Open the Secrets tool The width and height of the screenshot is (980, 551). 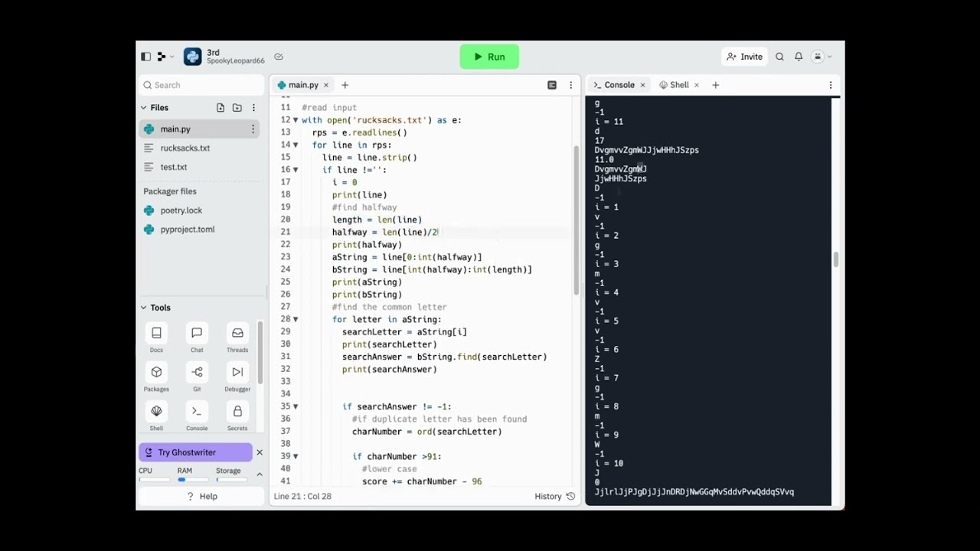pyautogui.click(x=237, y=416)
